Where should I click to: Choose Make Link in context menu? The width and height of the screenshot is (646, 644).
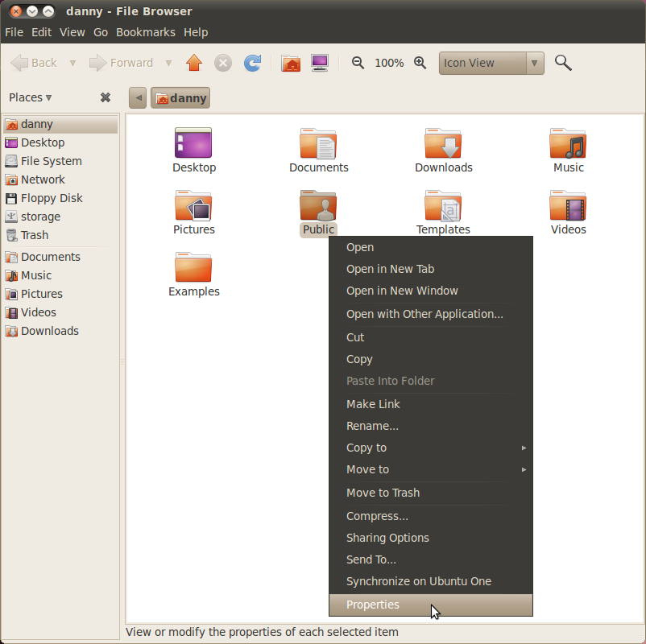point(431,404)
